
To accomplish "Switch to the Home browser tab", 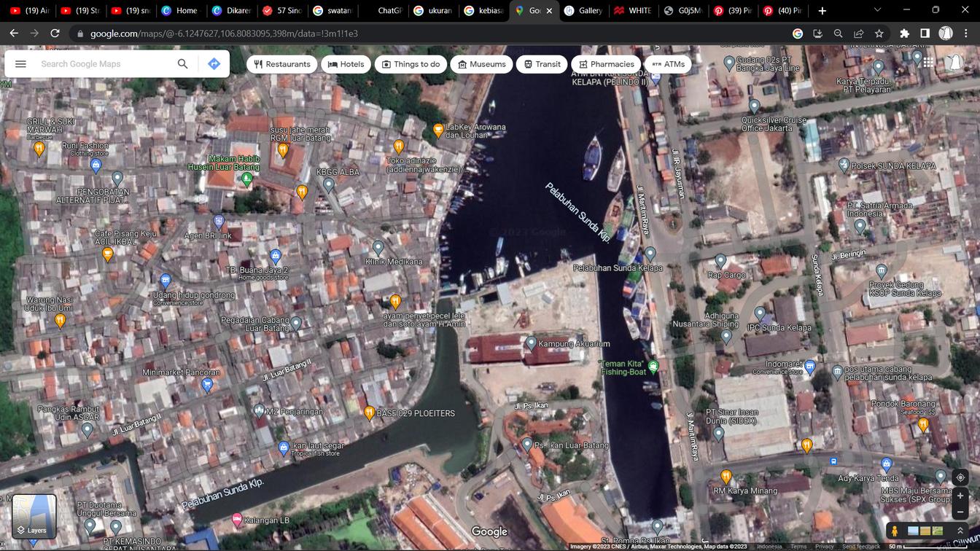I will [x=179, y=10].
